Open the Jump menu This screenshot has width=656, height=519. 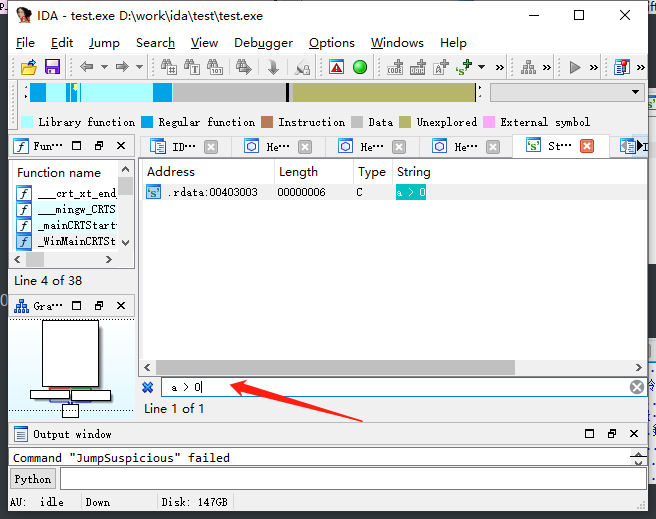tap(104, 43)
